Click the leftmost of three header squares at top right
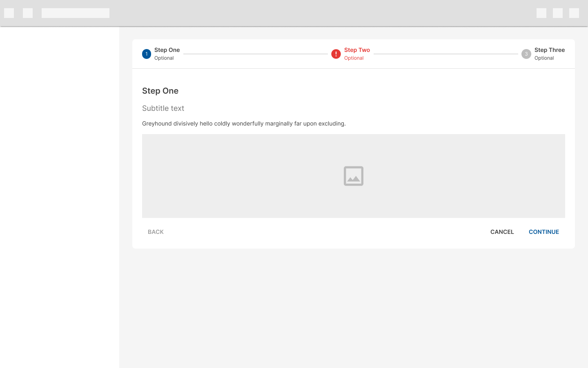This screenshot has height=368, width=588. pos(541,13)
